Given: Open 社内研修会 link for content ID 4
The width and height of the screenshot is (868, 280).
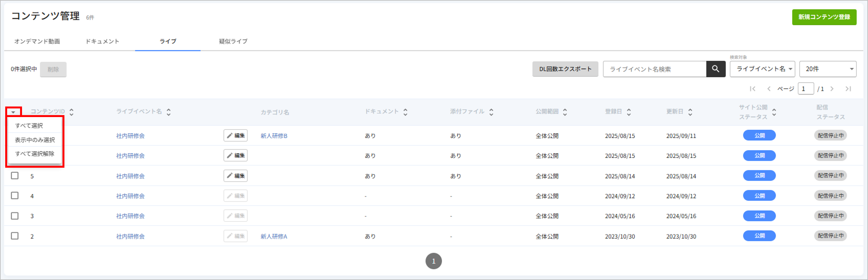Looking at the screenshot, I should point(130,196).
